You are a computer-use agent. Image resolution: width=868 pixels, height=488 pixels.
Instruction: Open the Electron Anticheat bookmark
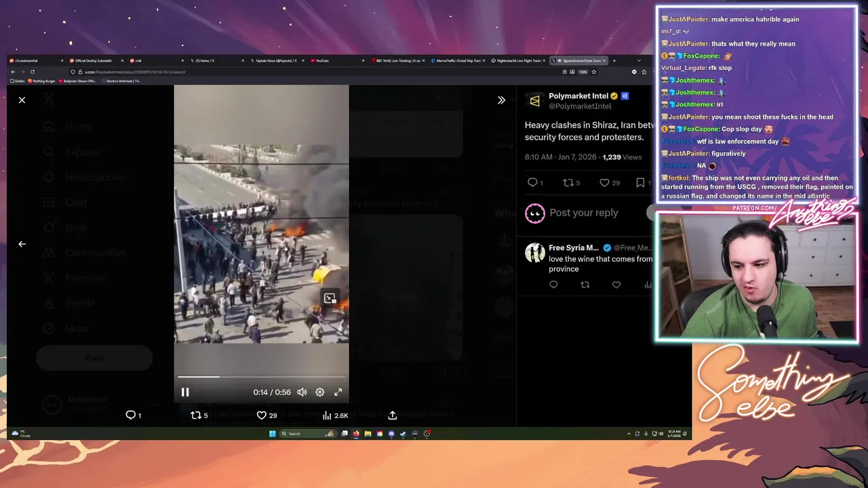point(122,81)
